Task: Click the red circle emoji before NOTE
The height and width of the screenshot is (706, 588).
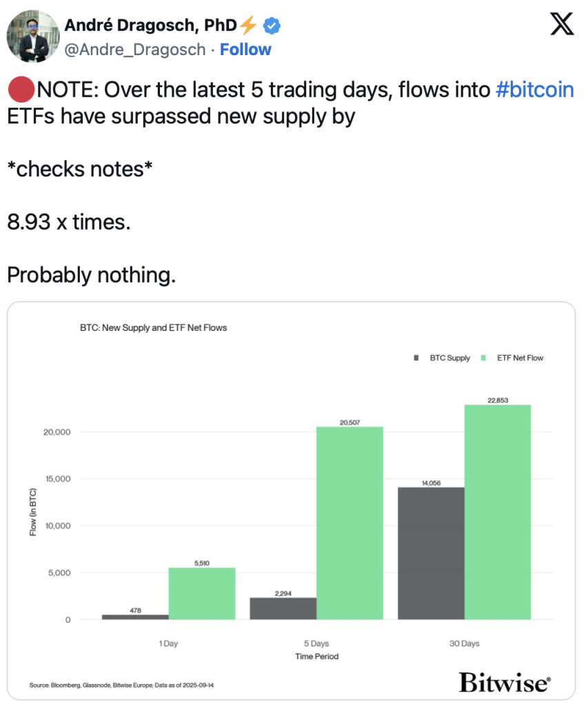Action: tap(21, 90)
